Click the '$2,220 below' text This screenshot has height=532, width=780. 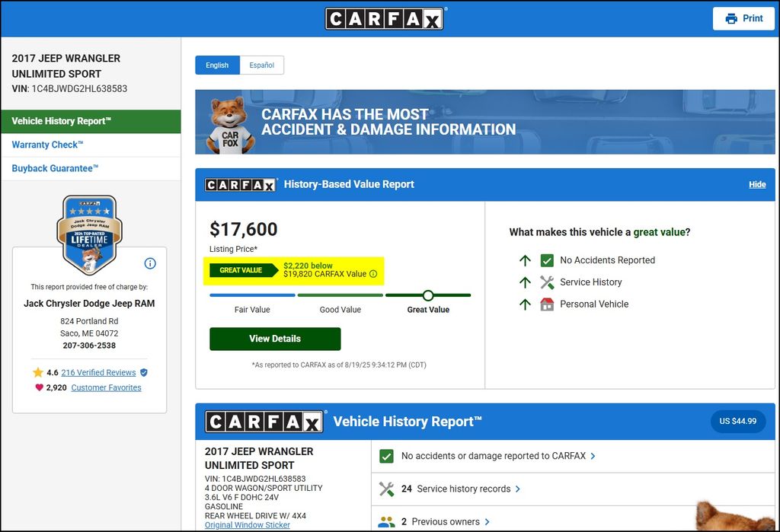(x=308, y=266)
